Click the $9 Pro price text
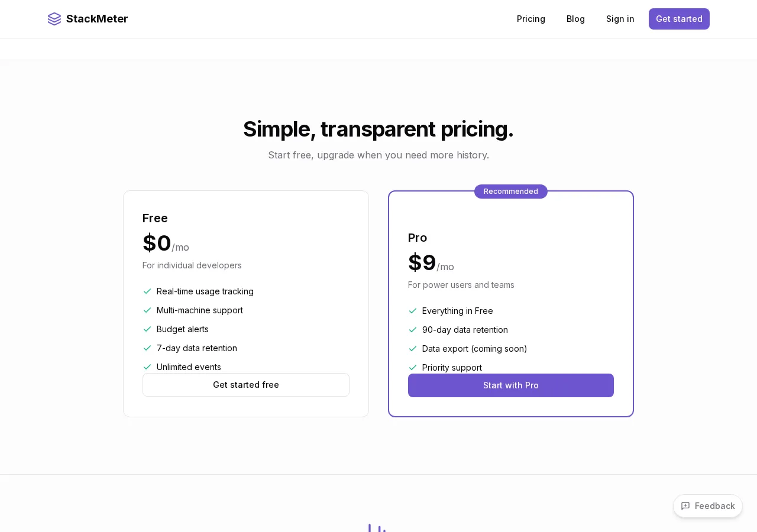 tap(422, 262)
